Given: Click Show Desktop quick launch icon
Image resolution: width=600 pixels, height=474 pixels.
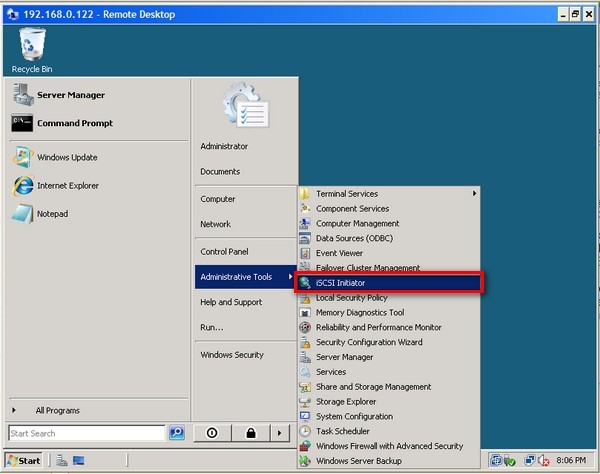Looking at the screenshot, I should click(x=78, y=460).
